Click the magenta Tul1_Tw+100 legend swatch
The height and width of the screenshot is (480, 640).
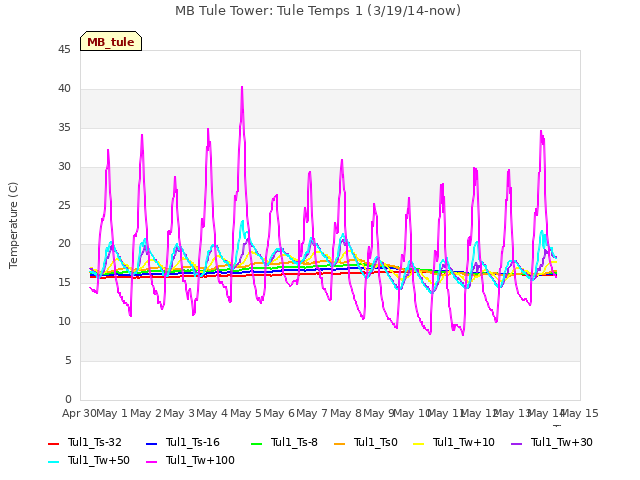pos(151,462)
